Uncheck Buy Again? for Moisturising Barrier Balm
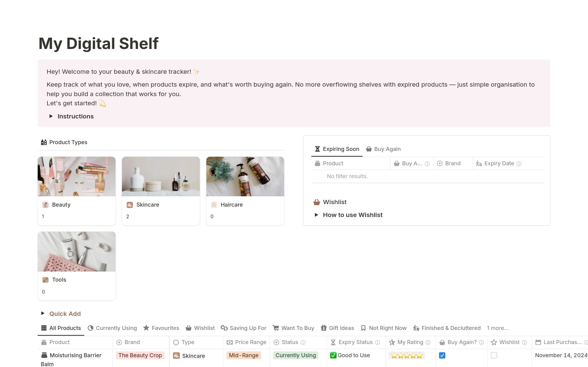Screen dimensions: 588x367 pyautogui.click(x=442, y=355)
